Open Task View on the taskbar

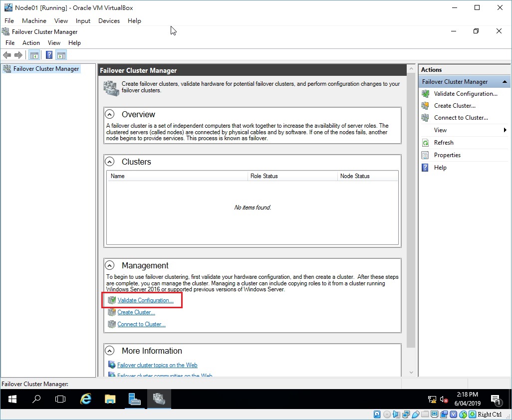pos(60,399)
